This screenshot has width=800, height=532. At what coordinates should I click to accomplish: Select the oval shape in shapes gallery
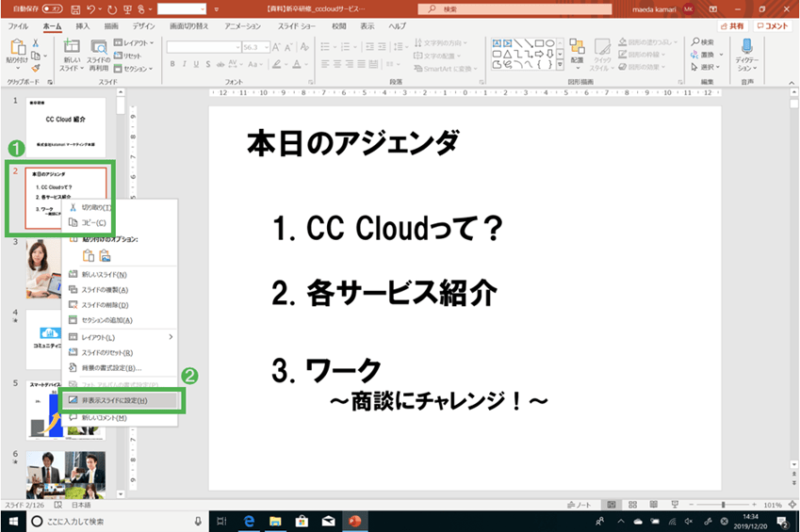point(550,43)
